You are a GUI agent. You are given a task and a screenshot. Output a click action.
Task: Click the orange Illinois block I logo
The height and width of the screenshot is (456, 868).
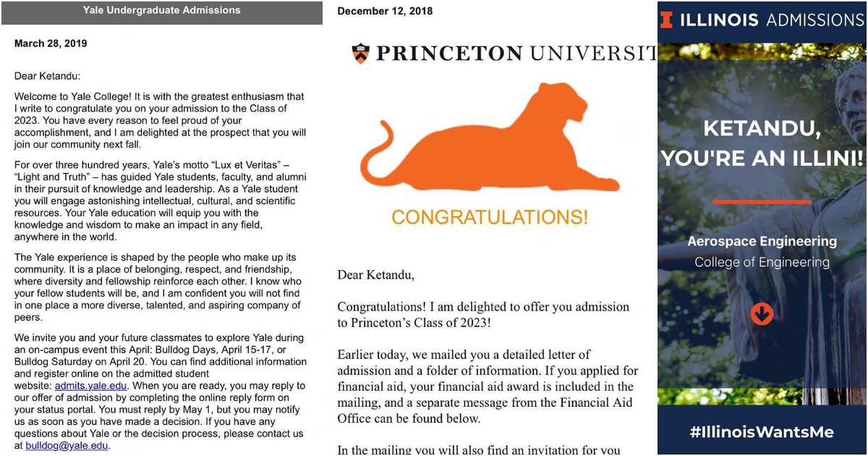click(666, 20)
